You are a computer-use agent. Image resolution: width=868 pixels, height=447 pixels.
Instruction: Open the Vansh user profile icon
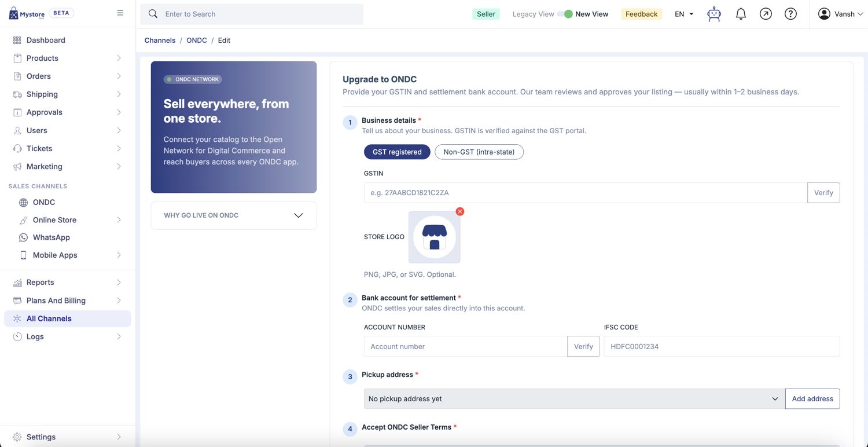point(824,14)
